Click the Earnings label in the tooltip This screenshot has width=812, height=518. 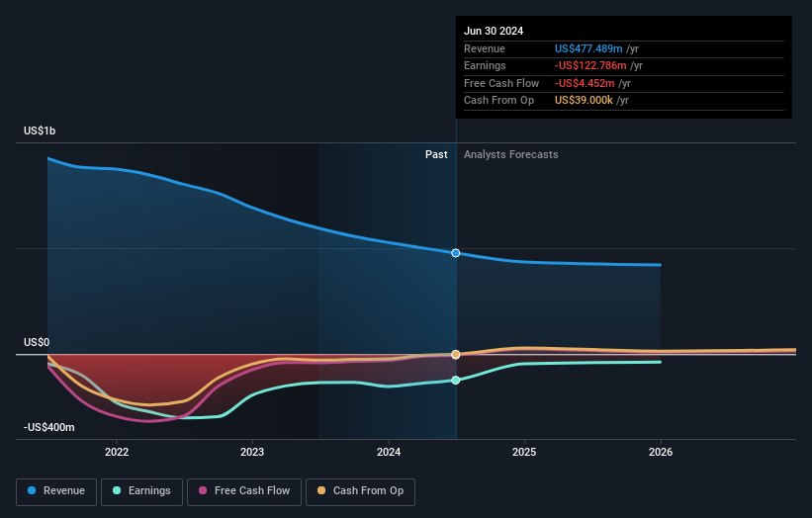[x=485, y=65]
